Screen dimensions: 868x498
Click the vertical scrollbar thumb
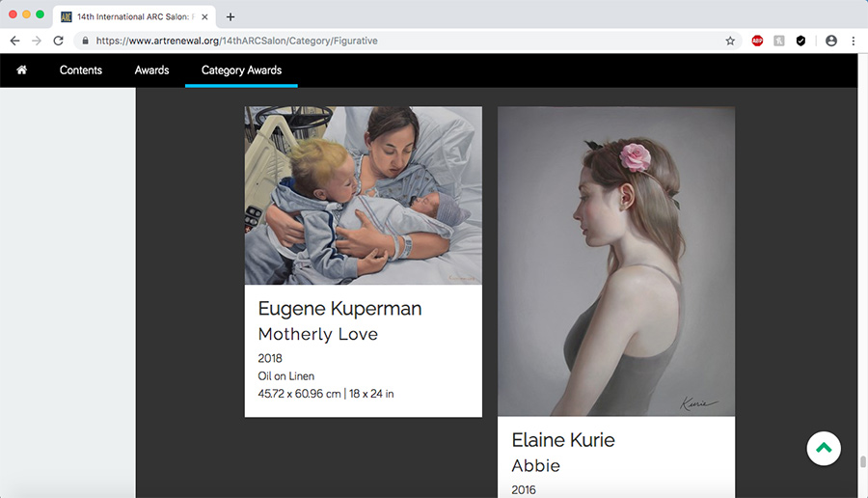[862, 461]
